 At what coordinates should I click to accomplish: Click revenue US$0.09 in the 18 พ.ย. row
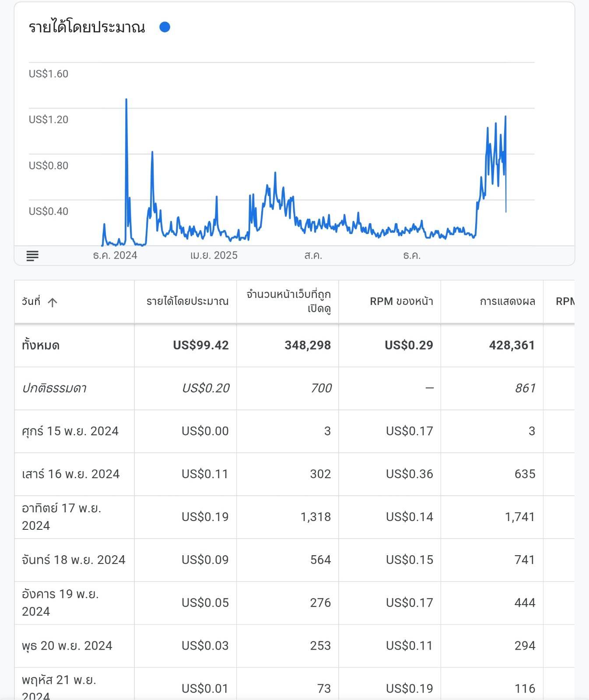click(x=205, y=560)
